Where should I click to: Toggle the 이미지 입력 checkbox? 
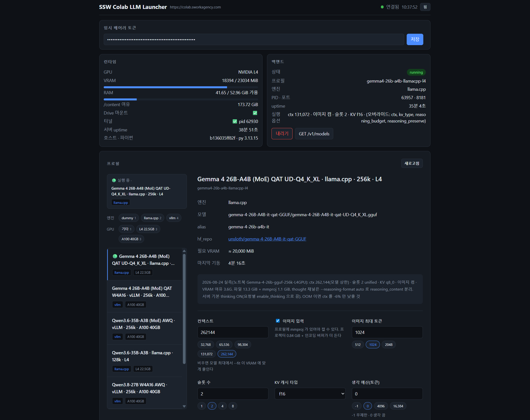coord(278,321)
